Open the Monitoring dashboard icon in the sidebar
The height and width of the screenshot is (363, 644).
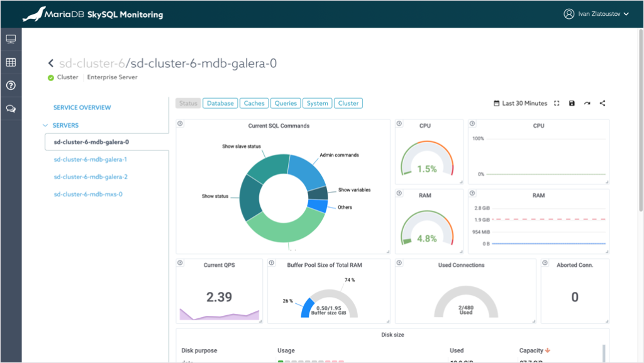click(x=10, y=38)
